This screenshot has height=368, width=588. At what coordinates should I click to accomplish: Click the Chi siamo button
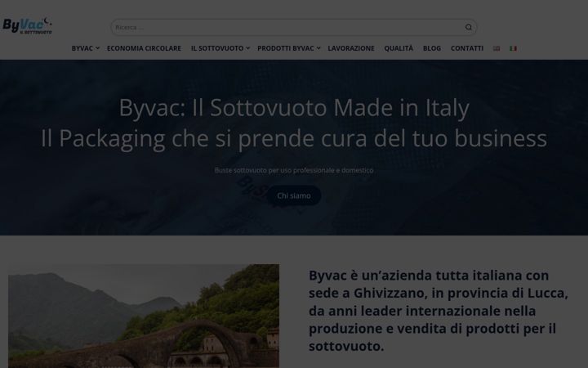click(x=294, y=195)
